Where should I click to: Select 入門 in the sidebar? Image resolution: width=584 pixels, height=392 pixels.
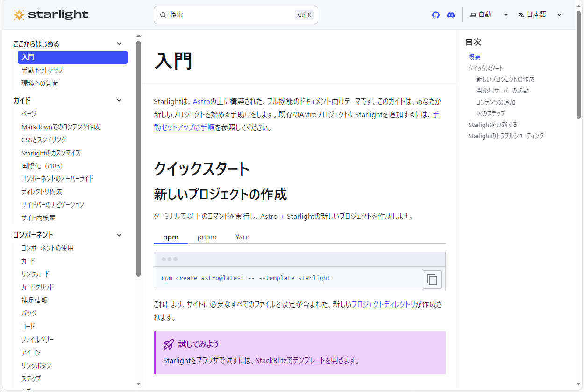pos(72,57)
